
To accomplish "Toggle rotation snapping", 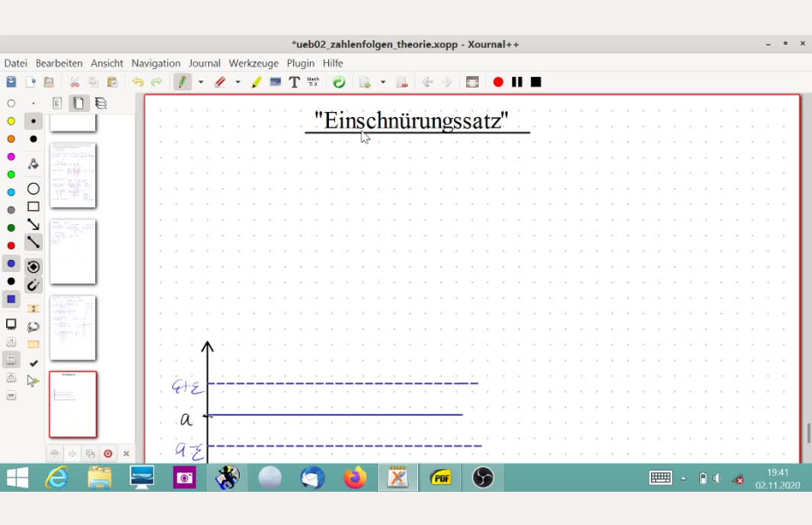I will pyautogui.click(x=33, y=267).
